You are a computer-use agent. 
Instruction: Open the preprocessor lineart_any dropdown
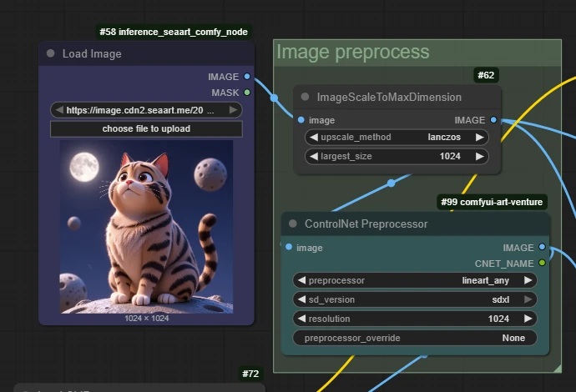pos(415,280)
